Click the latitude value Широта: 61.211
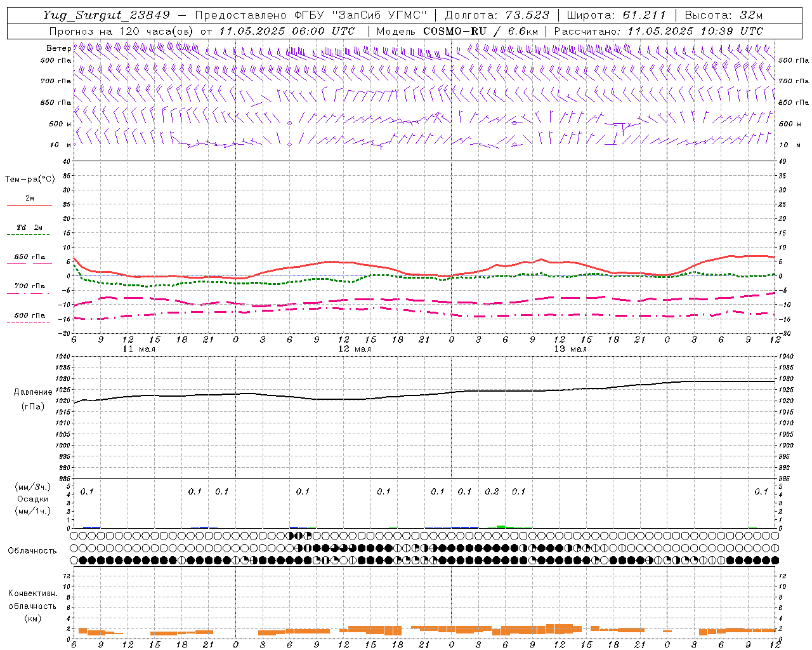The width and height of the screenshot is (812, 650). (616, 15)
